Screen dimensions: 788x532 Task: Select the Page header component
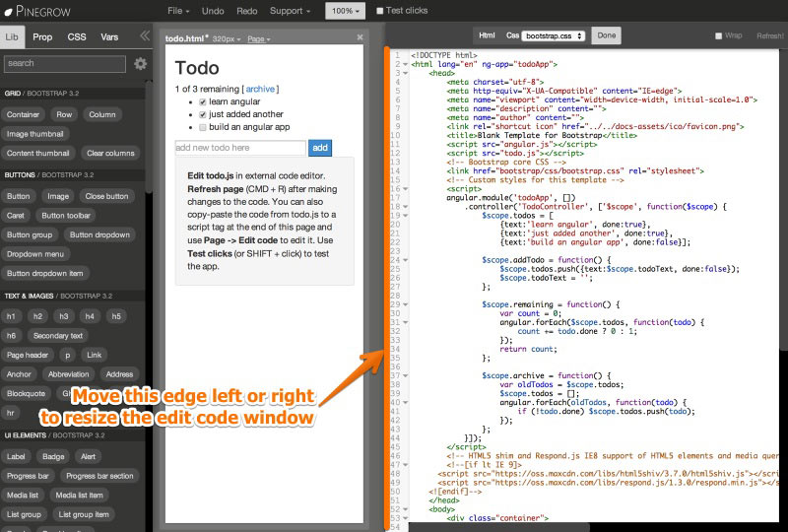[28, 355]
